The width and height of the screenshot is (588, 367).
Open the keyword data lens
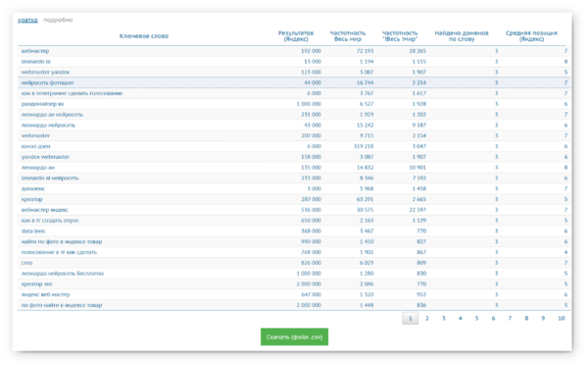click(33, 231)
